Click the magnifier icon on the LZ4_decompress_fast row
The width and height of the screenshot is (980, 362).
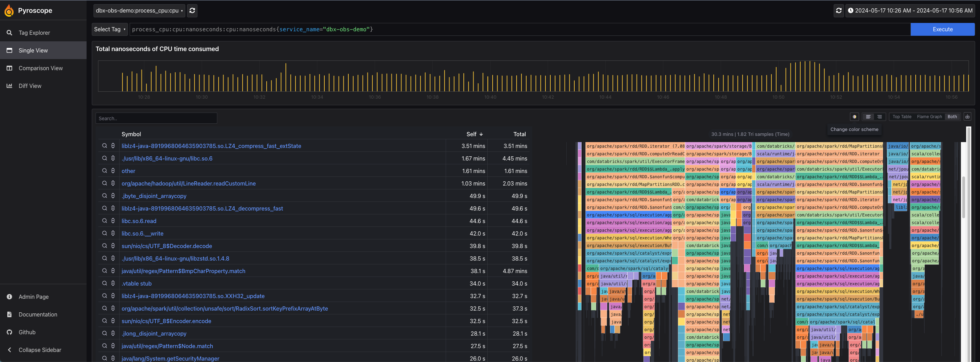[x=104, y=208]
